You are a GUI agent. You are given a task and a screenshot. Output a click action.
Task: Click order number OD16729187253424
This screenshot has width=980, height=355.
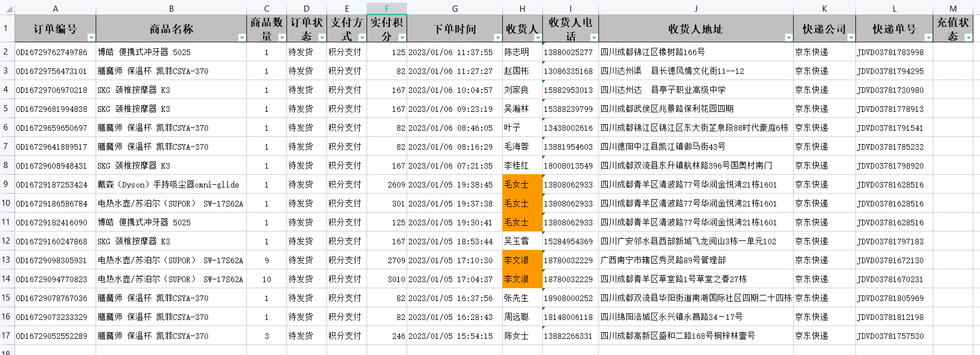(x=52, y=185)
